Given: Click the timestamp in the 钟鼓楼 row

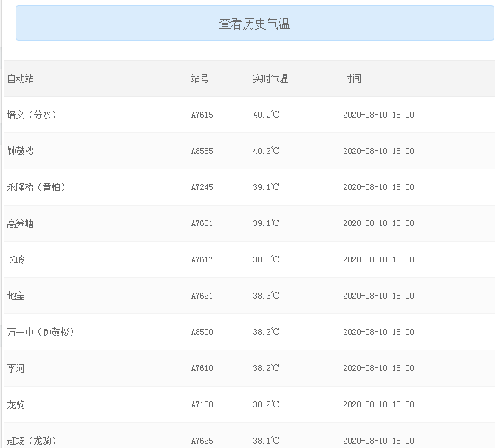Looking at the screenshot, I should click(x=378, y=151).
